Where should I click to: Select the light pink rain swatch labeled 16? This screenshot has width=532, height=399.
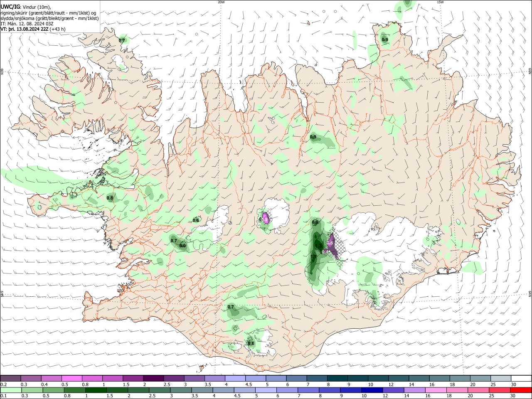click(436, 390)
